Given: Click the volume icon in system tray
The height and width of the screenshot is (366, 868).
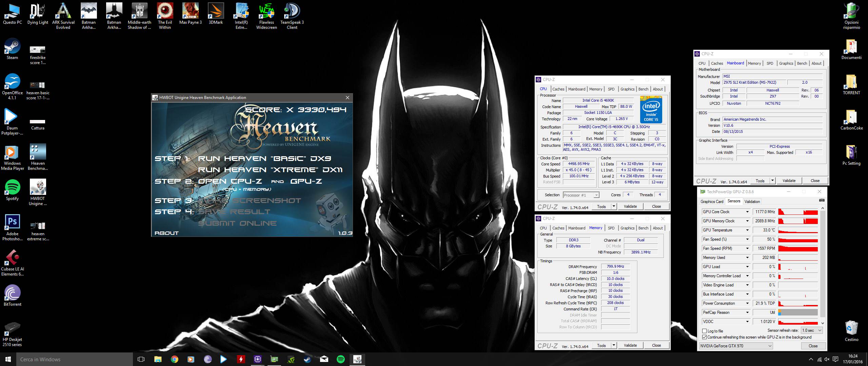Looking at the screenshot, I should tap(827, 360).
